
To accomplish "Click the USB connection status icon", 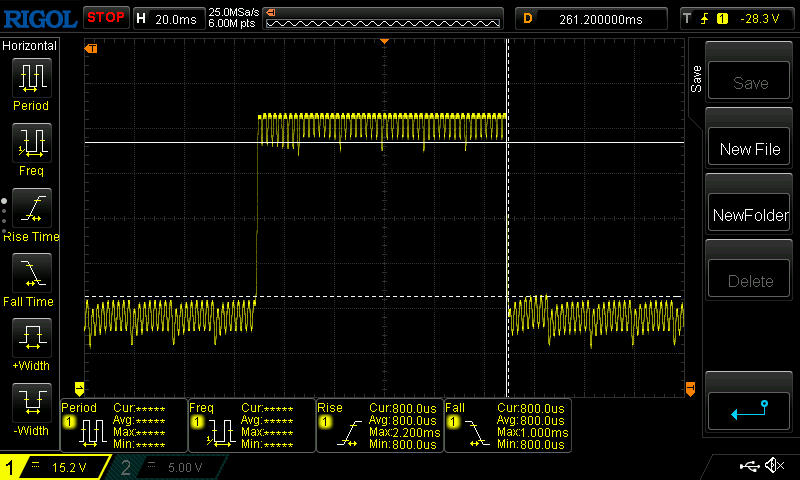I will 751,466.
